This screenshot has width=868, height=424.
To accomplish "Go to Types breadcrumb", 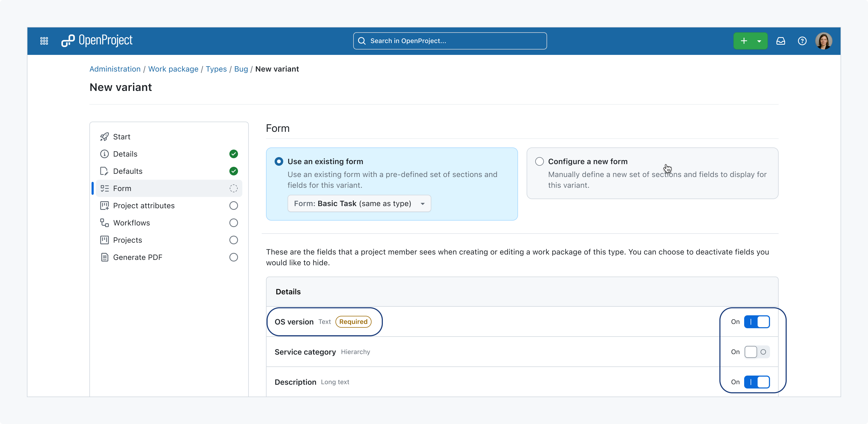I will (x=216, y=69).
